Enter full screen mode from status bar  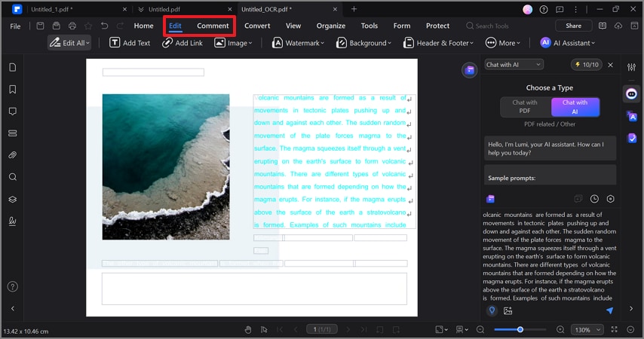tap(615, 329)
